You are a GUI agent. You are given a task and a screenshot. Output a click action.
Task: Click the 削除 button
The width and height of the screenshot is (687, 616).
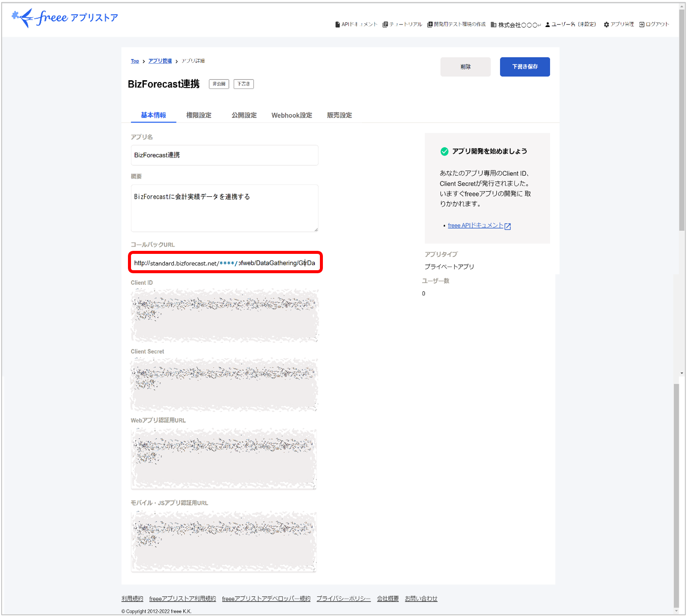(465, 67)
